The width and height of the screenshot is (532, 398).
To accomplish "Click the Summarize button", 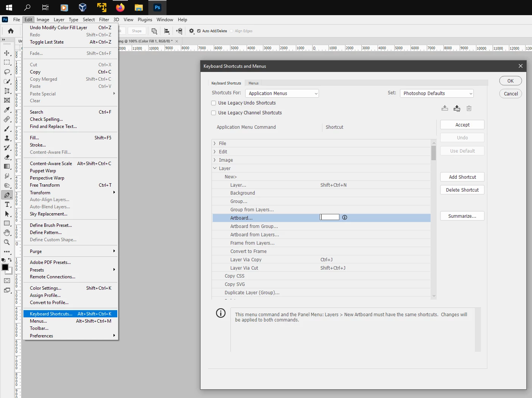I will point(462,216).
